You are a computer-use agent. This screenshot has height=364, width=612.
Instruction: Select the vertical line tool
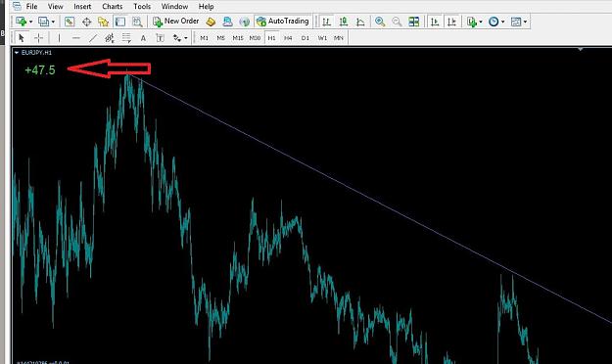(59, 38)
